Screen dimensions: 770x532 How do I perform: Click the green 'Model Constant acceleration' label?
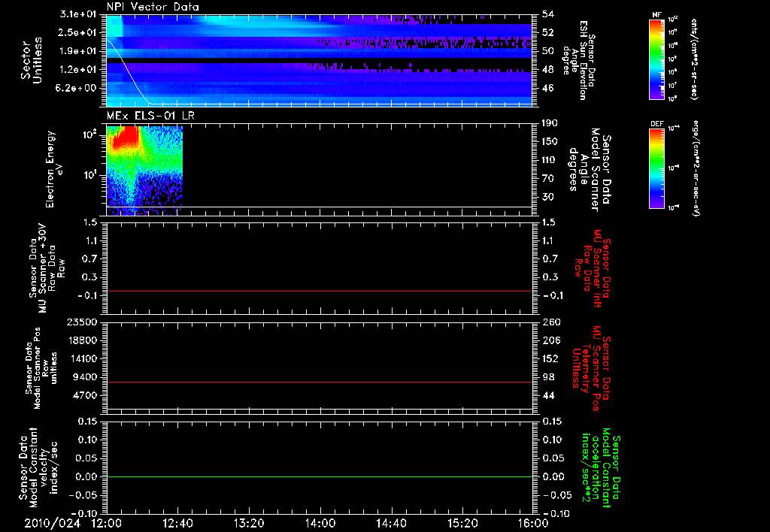[x=601, y=467]
